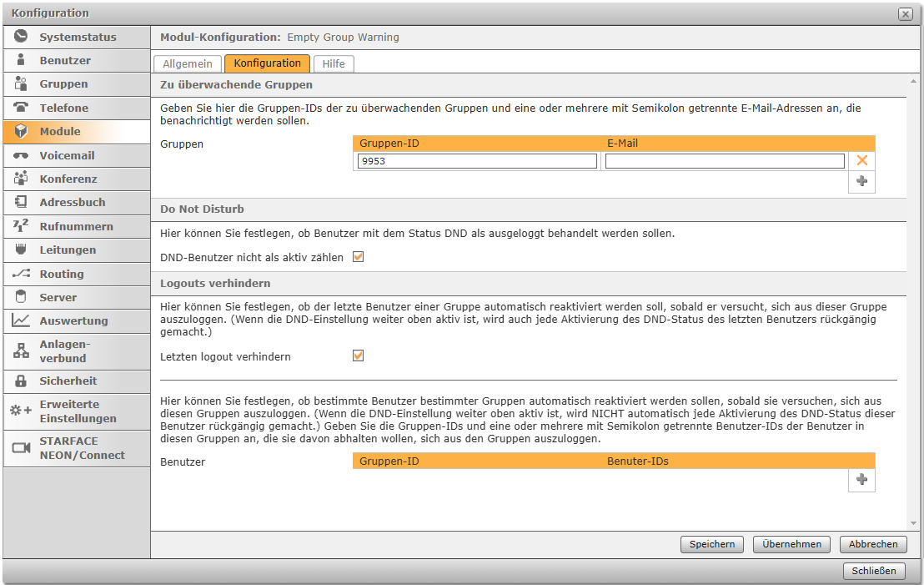Delete group 9953 row with orange X
Image resolution: width=924 pixels, height=585 pixels.
pos(861,161)
